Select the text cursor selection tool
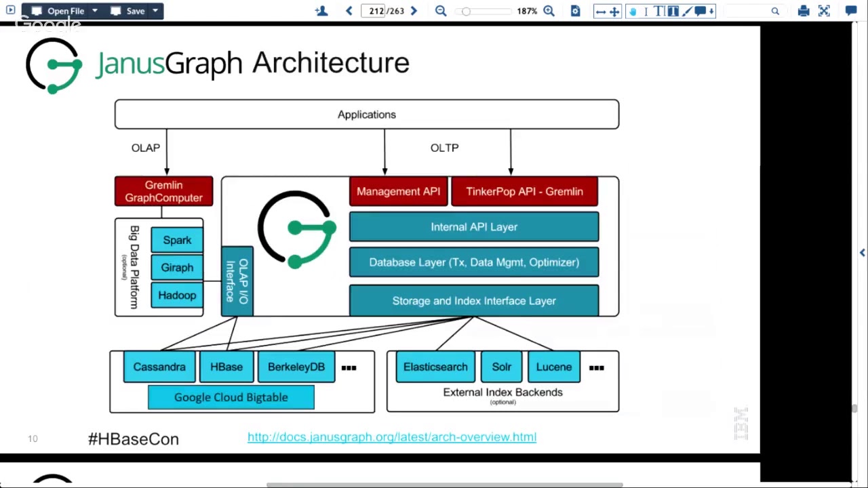 coord(646,11)
